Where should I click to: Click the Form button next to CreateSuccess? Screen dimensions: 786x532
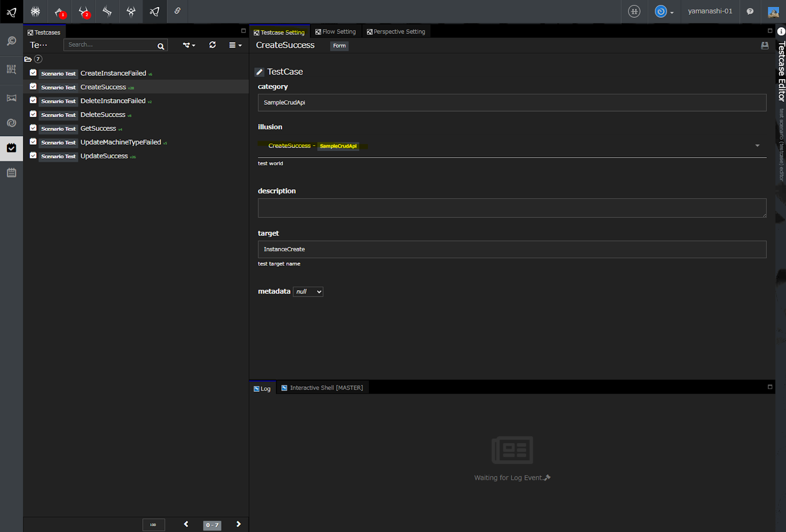339,46
